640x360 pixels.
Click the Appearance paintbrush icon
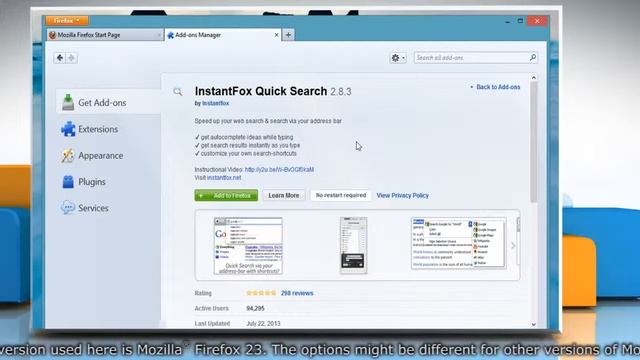(68, 156)
